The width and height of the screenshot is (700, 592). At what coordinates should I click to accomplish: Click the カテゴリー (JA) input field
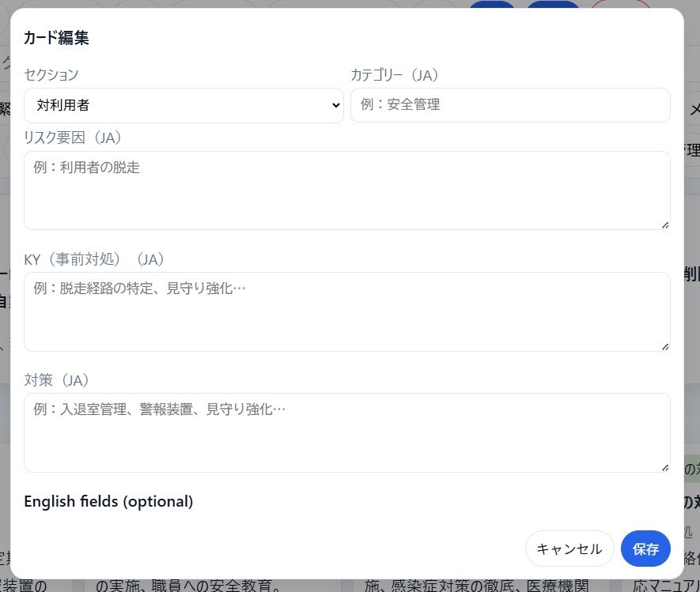[510, 105]
